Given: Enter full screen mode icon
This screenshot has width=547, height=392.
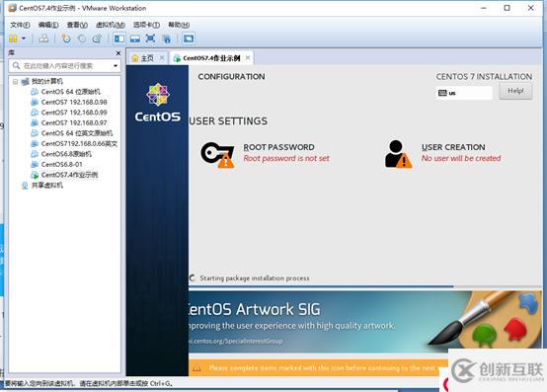Looking at the screenshot, I should coord(150,39).
